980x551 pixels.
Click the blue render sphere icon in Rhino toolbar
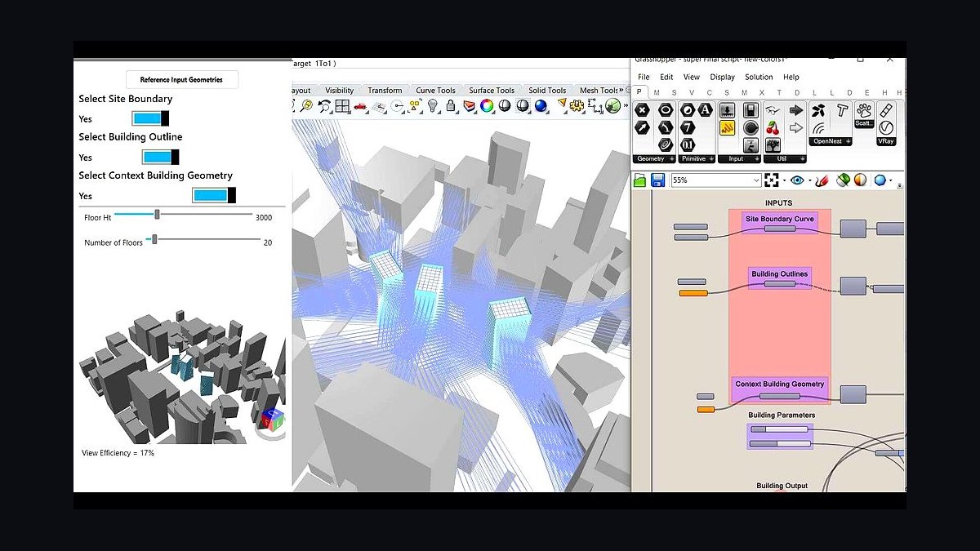(541, 105)
